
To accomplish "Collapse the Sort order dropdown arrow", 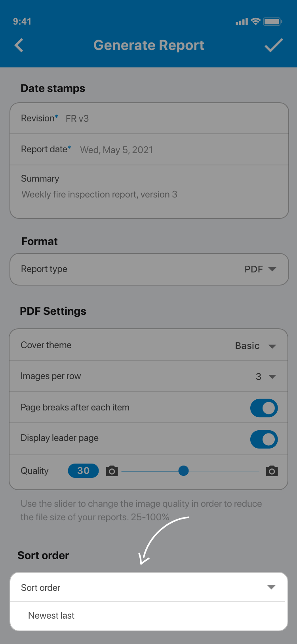I will pos(271,587).
